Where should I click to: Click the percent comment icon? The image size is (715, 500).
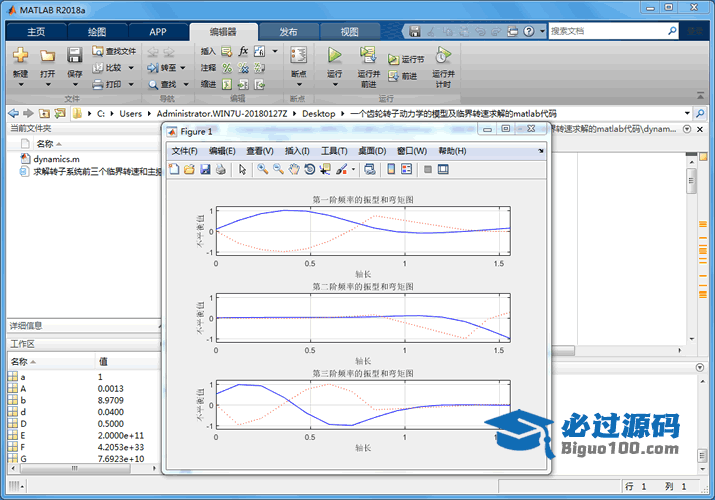click(x=227, y=68)
